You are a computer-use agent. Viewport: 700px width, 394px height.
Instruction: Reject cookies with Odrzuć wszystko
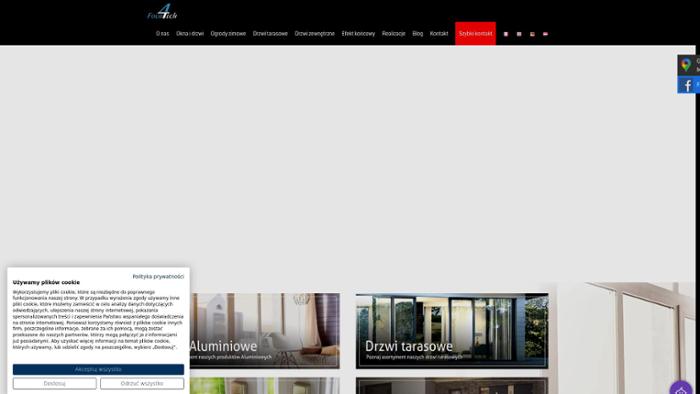tap(142, 383)
